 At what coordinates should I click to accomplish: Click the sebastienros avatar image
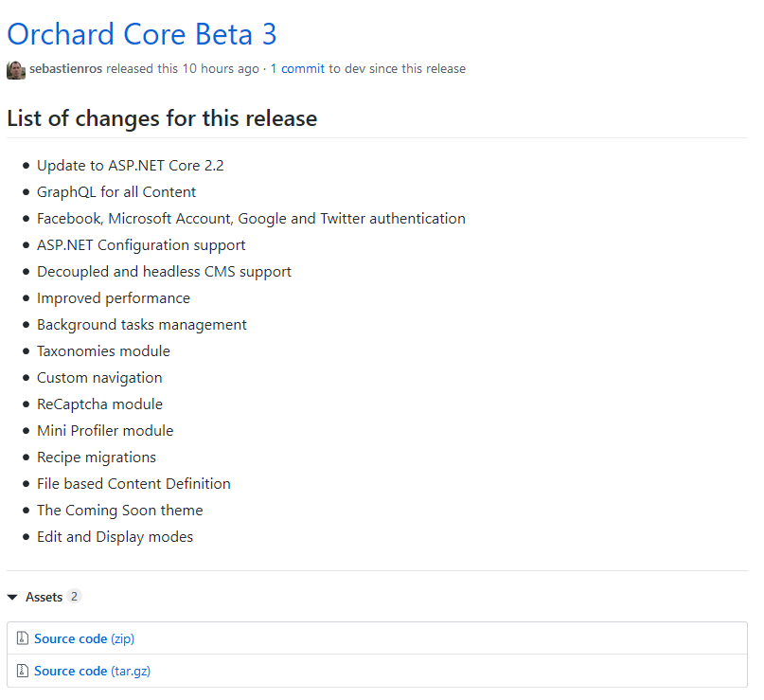pos(16,70)
